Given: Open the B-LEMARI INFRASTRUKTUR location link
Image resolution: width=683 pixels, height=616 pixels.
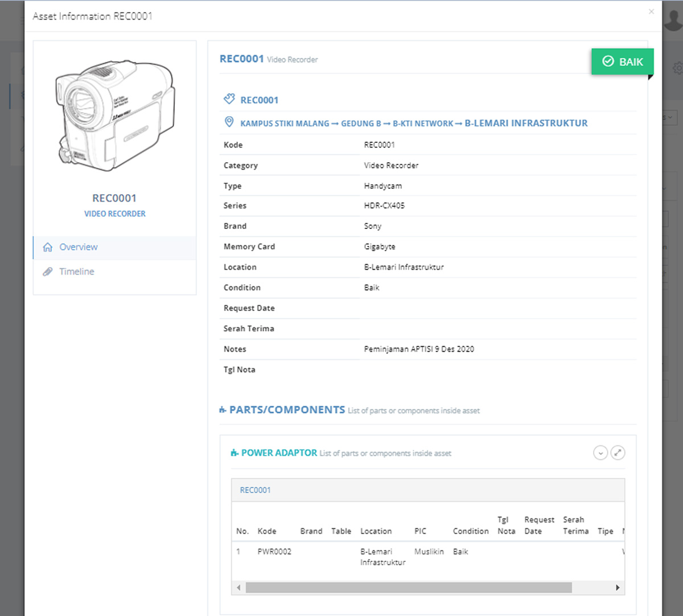Looking at the screenshot, I should point(526,123).
